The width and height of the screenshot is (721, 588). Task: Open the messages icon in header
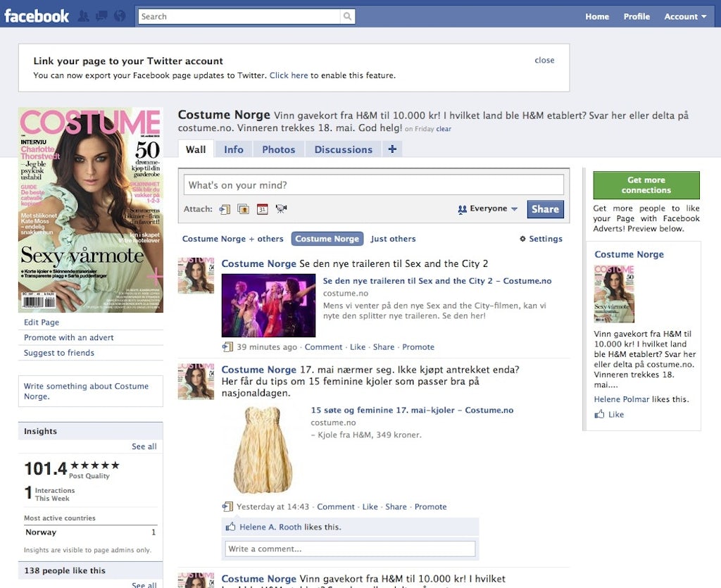101,16
